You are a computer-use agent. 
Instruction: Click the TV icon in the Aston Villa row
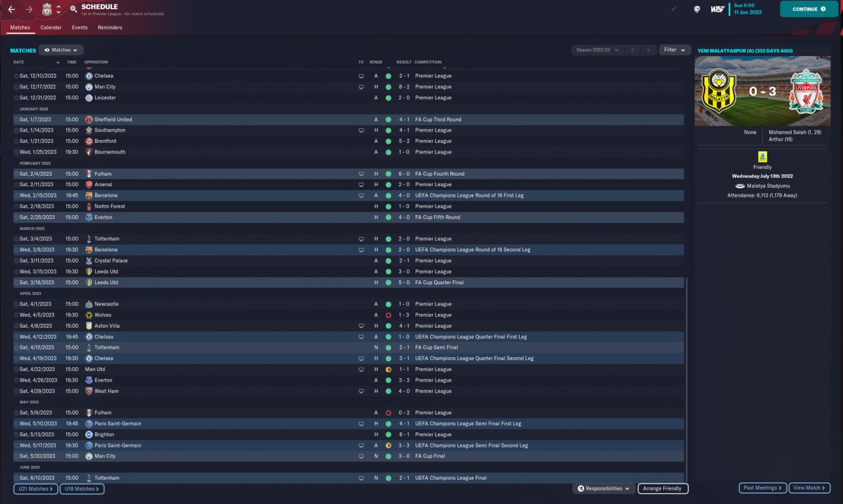coord(361,326)
